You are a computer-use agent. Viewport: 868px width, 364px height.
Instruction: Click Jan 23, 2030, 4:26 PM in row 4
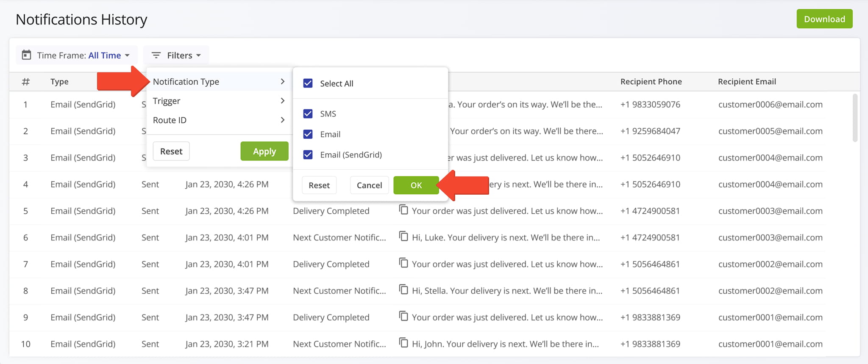[x=227, y=185]
